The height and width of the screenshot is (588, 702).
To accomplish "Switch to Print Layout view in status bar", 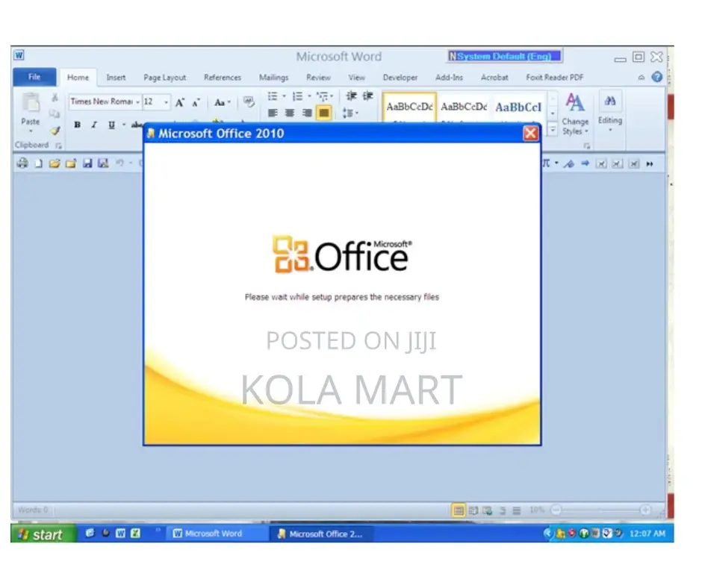I will [x=459, y=510].
